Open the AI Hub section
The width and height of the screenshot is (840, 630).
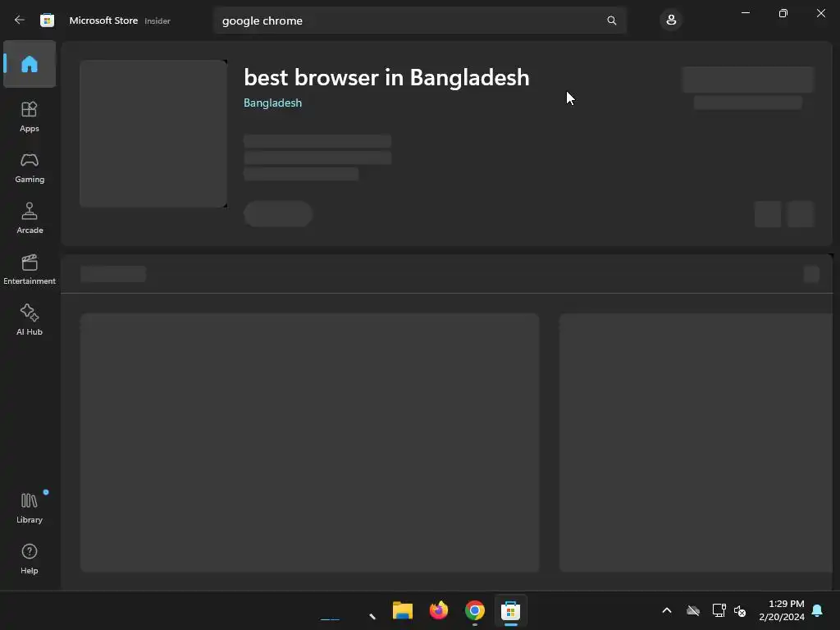point(30,321)
